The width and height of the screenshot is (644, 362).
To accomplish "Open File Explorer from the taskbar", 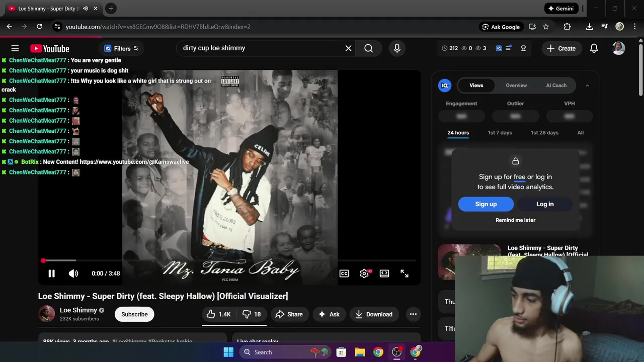I will click(360, 352).
